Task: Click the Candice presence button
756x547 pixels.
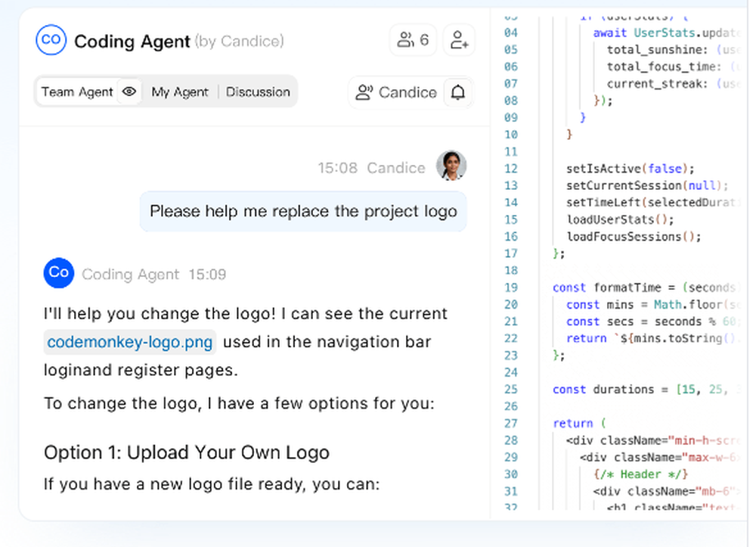Action: click(398, 92)
